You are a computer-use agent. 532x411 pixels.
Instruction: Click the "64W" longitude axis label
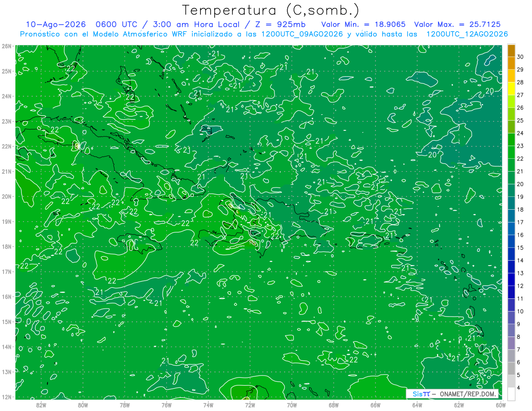417,404
